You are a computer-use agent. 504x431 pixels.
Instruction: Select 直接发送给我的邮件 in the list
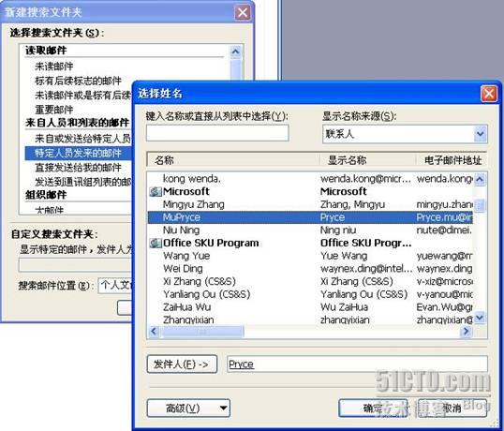78,168
